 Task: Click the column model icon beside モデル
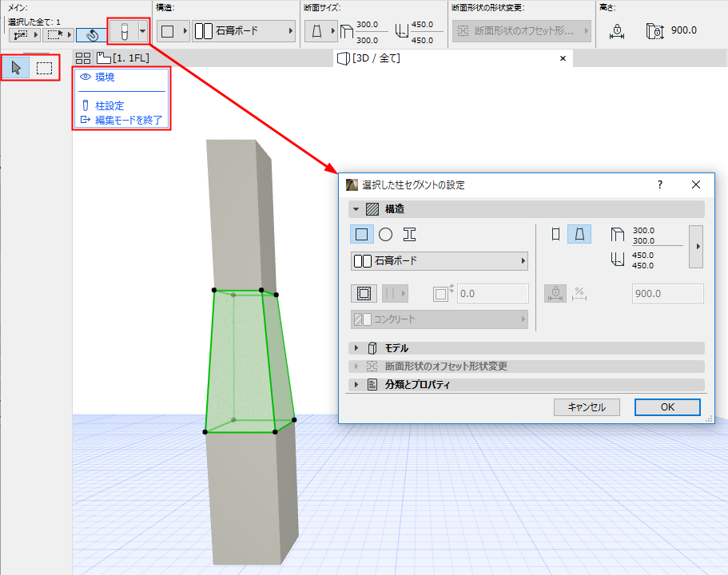coord(372,348)
